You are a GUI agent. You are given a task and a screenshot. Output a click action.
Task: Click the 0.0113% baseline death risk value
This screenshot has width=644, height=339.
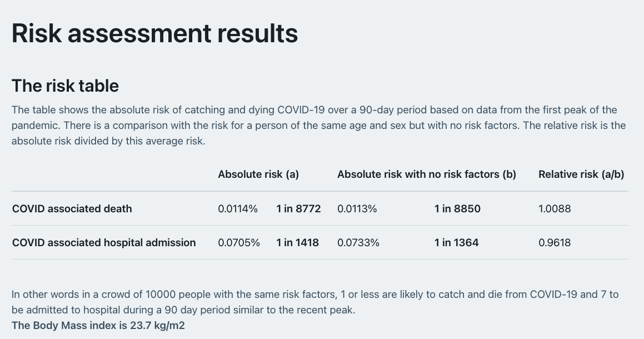point(357,209)
